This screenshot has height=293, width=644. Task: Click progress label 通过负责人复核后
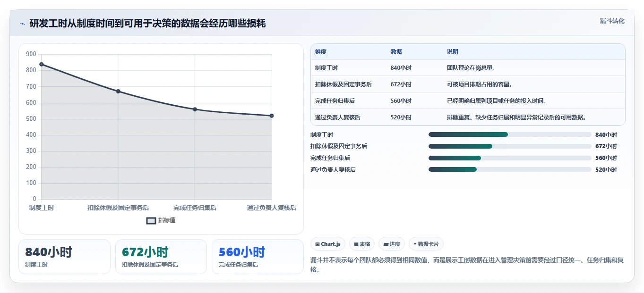pos(333,170)
